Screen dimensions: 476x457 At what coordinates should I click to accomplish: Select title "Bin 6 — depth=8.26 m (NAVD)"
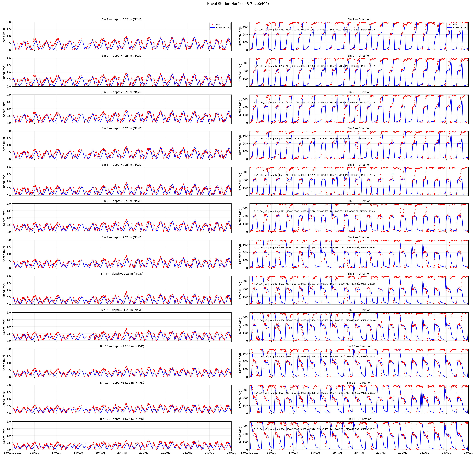(122, 201)
